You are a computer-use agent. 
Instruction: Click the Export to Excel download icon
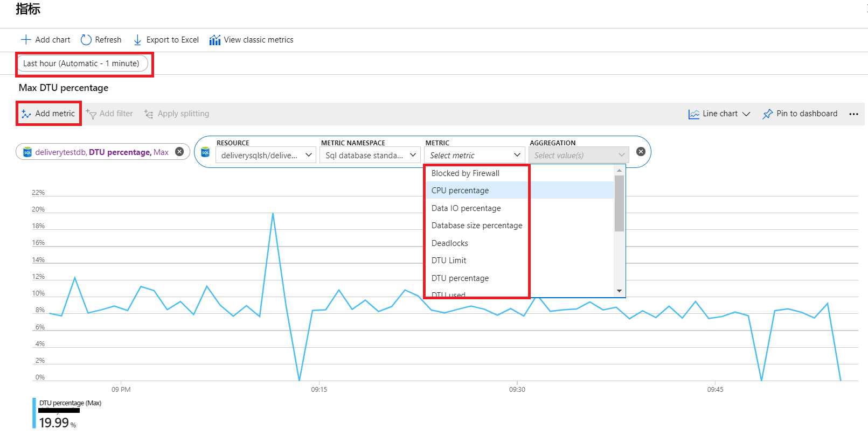point(137,40)
